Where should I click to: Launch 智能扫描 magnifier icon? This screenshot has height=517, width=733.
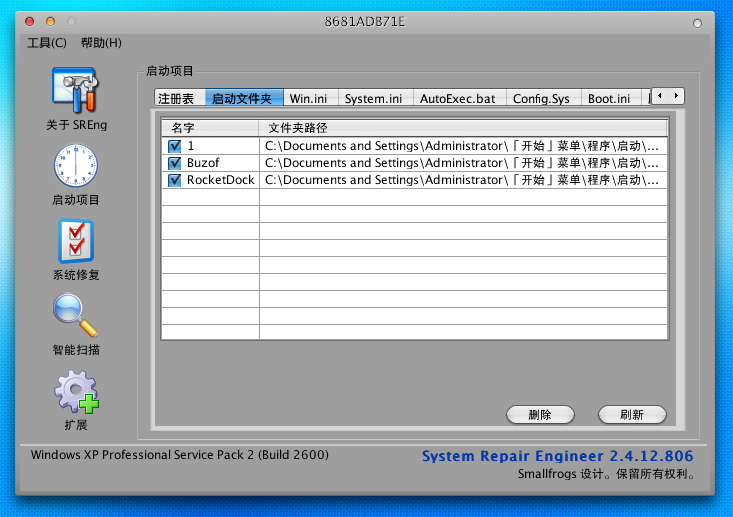pos(76,316)
